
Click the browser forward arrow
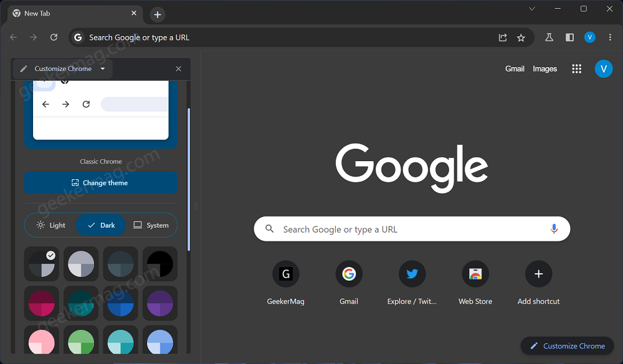(34, 37)
